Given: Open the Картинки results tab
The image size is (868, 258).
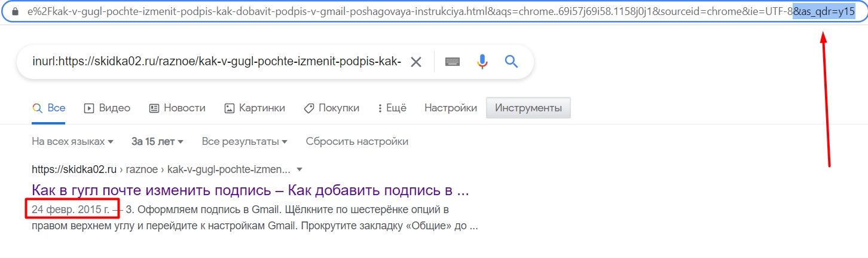Looking at the screenshot, I should [255, 108].
